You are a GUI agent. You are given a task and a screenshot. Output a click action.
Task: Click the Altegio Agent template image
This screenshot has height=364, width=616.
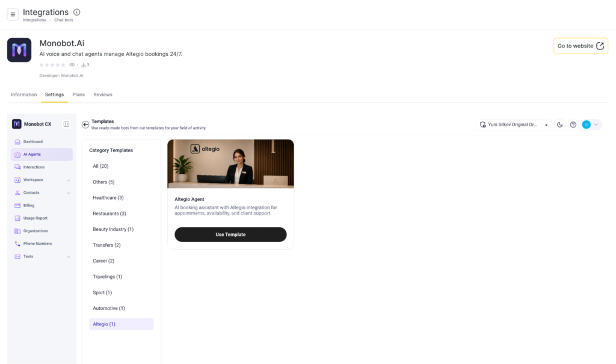click(230, 164)
